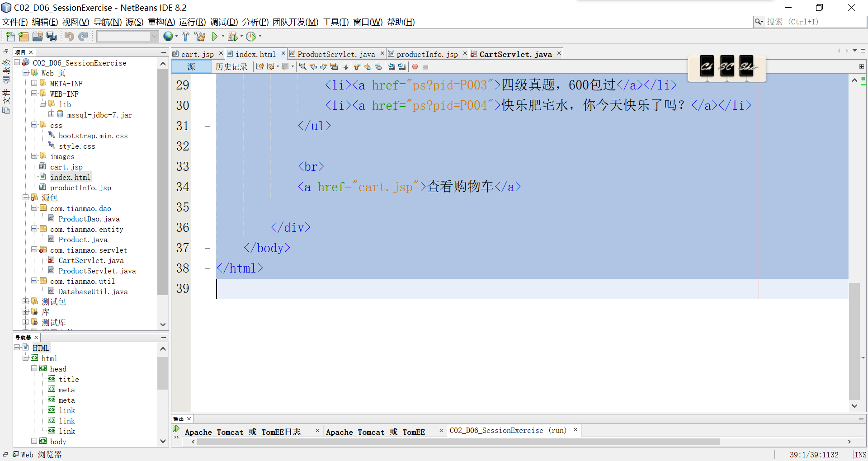Start macro recording red circle

click(x=415, y=66)
